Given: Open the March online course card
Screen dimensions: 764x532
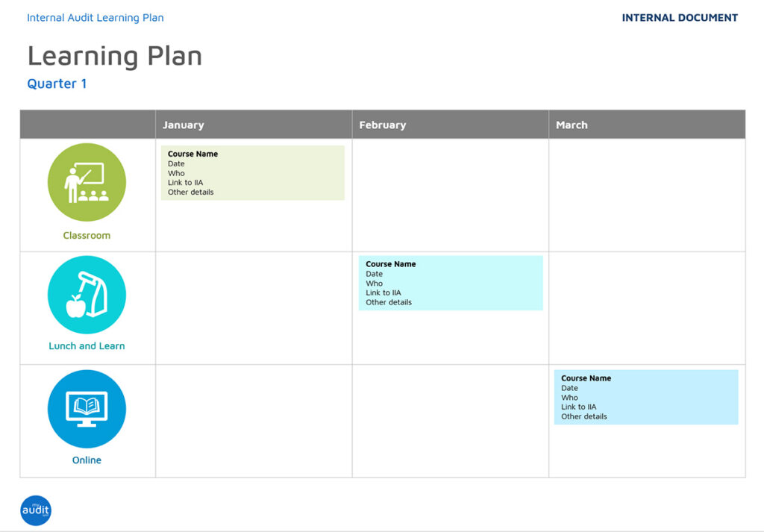Looking at the screenshot, I should (x=646, y=397).
